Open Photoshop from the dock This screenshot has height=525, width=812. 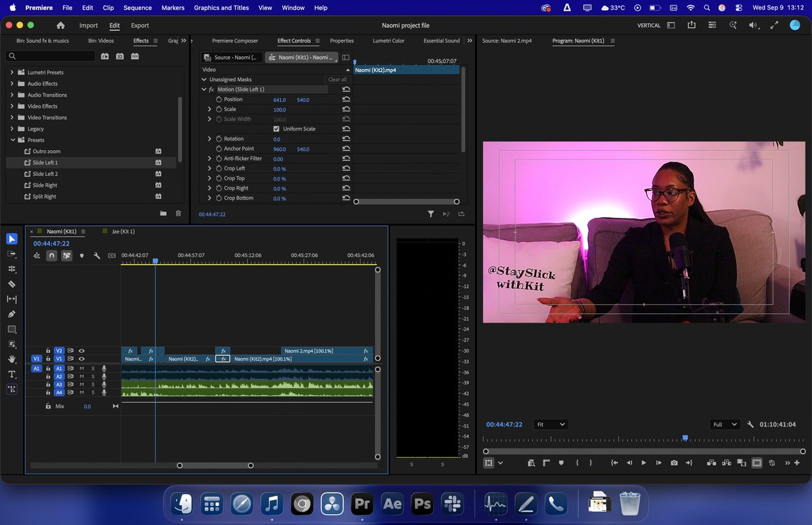pos(422,503)
